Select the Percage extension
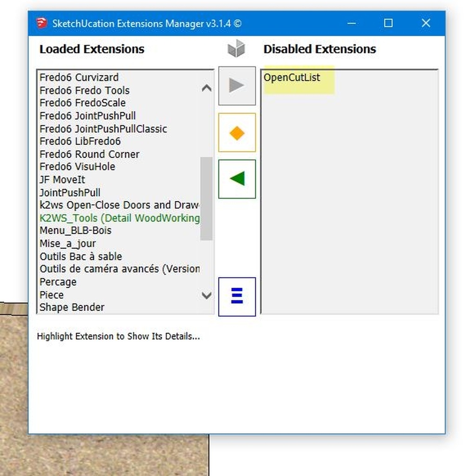 click(x=58, y=282)
